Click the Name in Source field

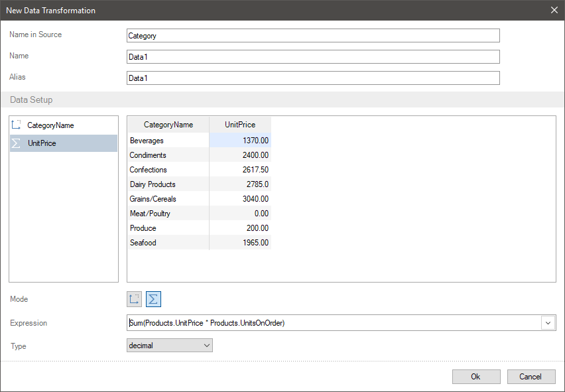(313, 36)
